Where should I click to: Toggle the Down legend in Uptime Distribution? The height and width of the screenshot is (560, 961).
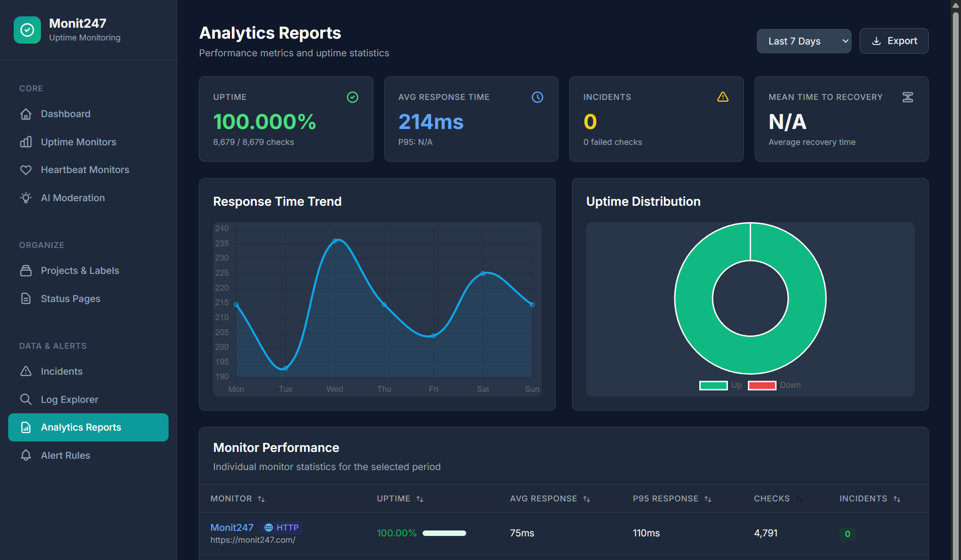pos(762,385)
